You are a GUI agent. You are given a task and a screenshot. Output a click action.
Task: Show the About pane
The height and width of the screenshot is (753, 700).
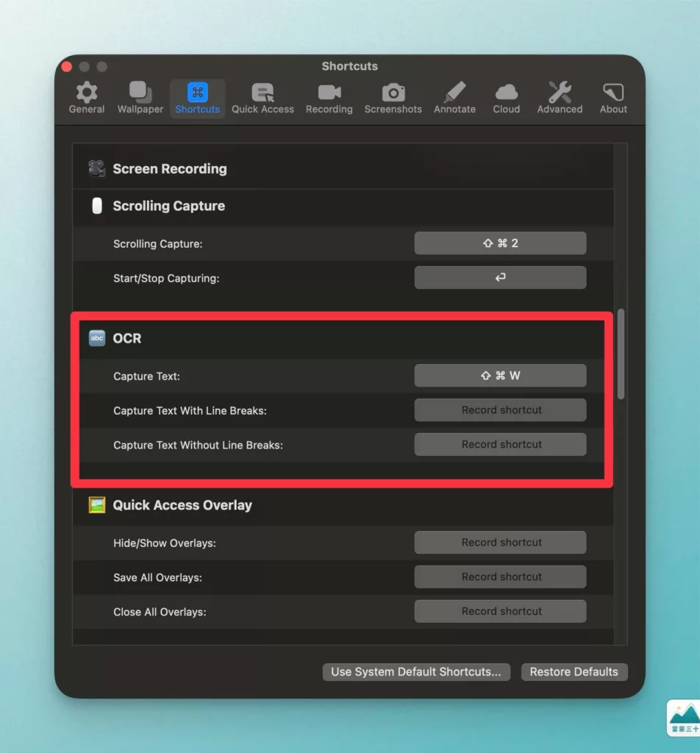(x=613, y=99)
